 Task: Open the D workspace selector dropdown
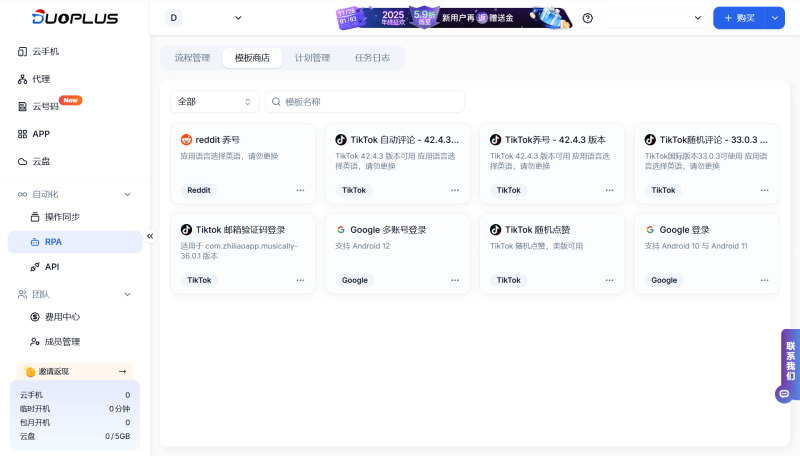(x=205, y=18)
